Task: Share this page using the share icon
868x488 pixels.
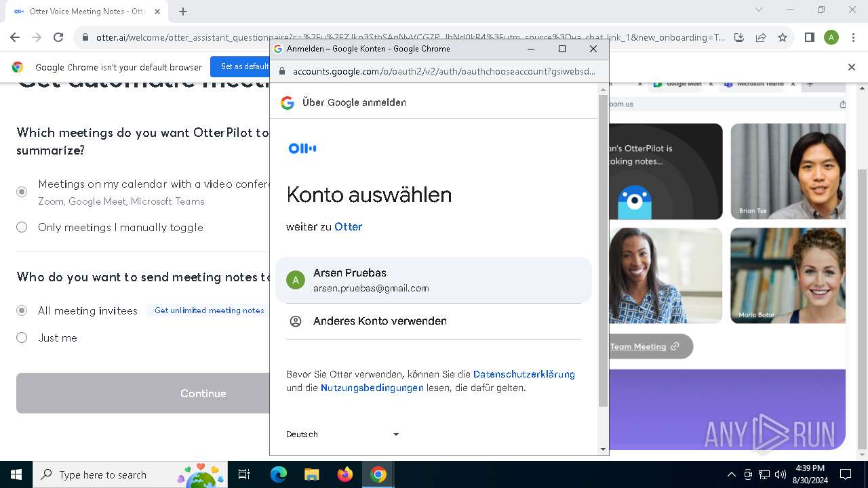Action: click(x=761, y=37)
